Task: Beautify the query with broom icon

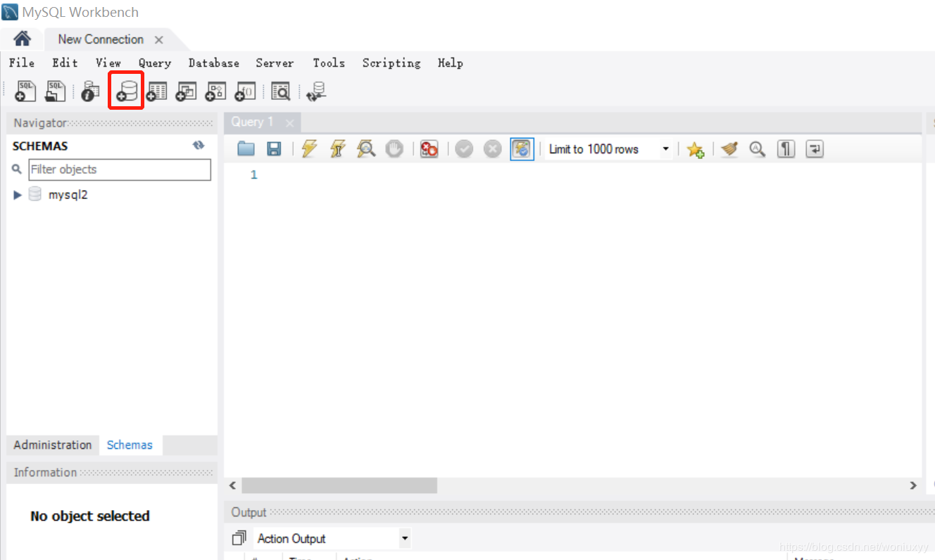Action: pos(729,148)
